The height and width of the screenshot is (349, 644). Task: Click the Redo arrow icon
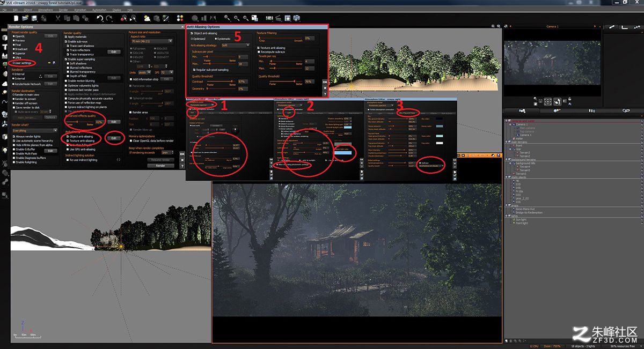(109, 18)
